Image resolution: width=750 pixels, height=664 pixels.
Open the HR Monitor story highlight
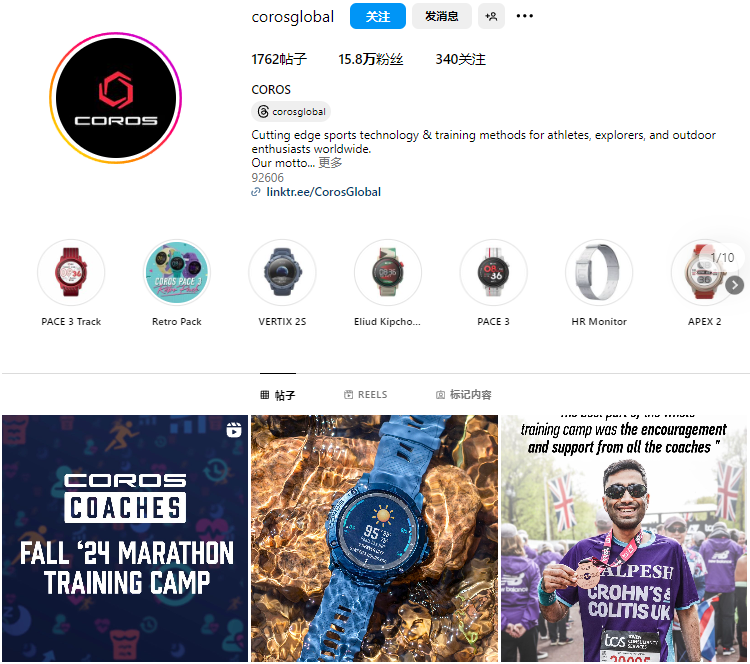point(599,283)
